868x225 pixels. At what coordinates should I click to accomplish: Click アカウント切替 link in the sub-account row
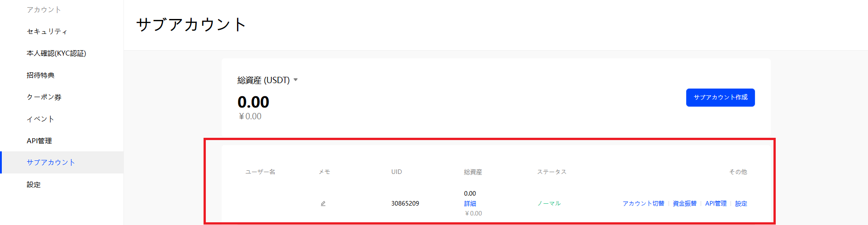pyautogui.click(x=643, y=204)
